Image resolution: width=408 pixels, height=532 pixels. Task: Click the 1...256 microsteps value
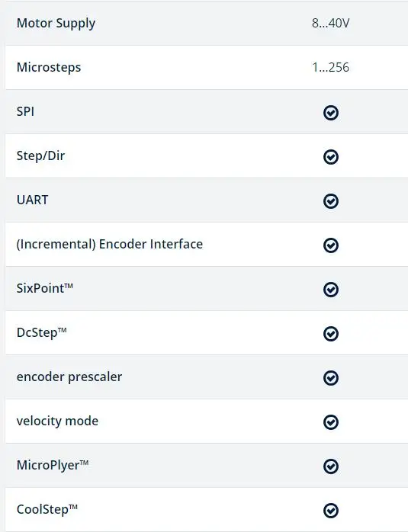pyautogui.click(x=331, y=67)
